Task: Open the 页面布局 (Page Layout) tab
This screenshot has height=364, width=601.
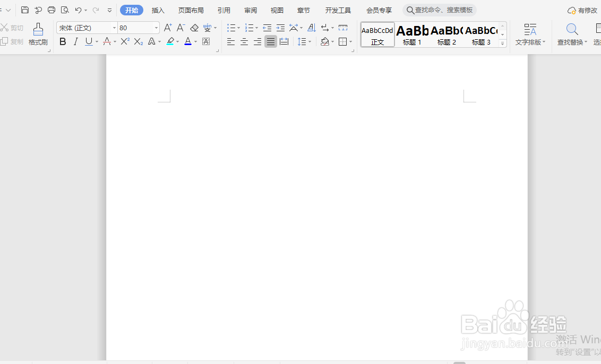Action: [x=191, y=10]
